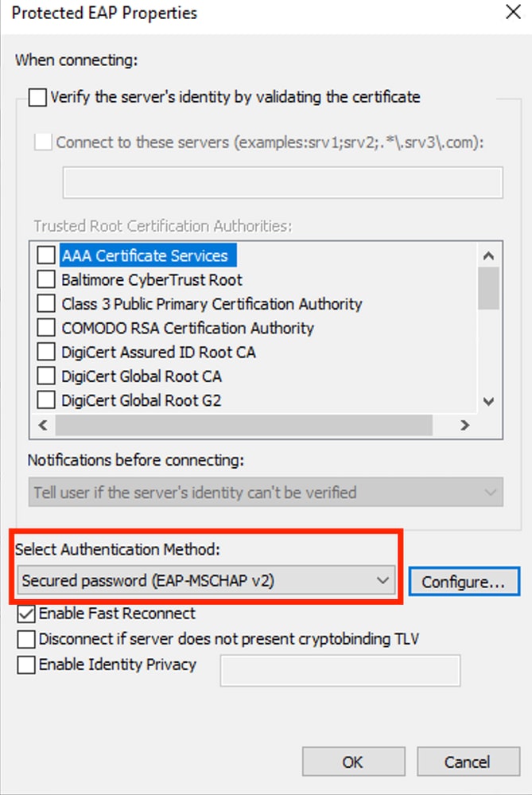Click the authentication method dropdown arrow
The width and height of the screenshot is (532, 795).
click(x=382, y=580)
